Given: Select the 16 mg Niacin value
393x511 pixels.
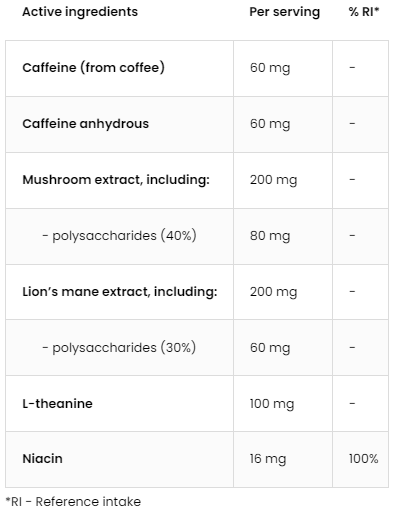Looking at the screenshot, I should pyautogui.click(x=268, y=459).
